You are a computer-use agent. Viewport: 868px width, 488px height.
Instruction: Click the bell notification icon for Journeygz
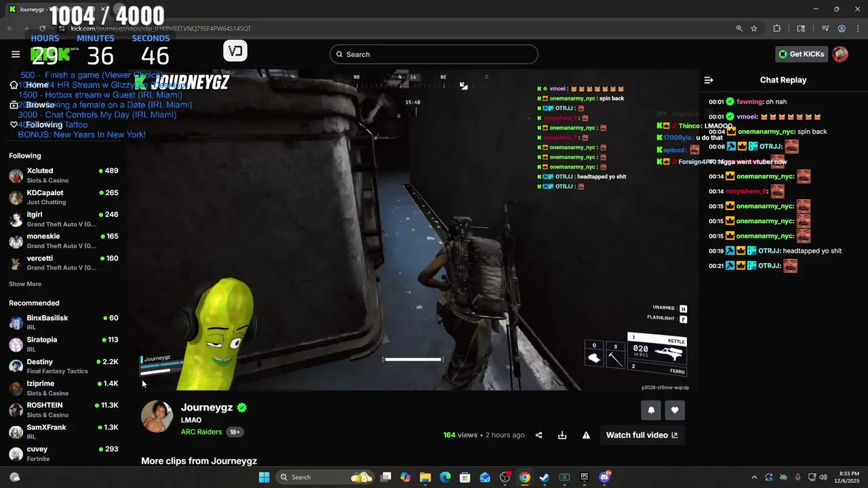651,410
